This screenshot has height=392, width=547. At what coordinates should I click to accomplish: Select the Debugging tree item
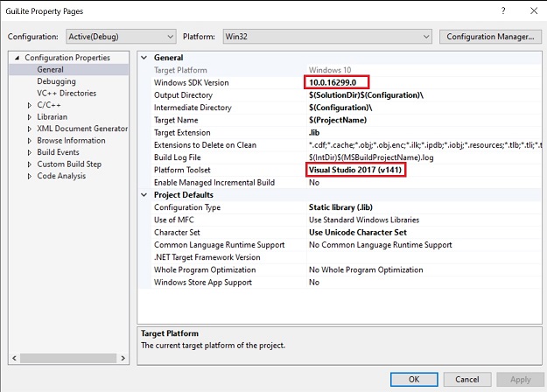click(x=56, y=81)
